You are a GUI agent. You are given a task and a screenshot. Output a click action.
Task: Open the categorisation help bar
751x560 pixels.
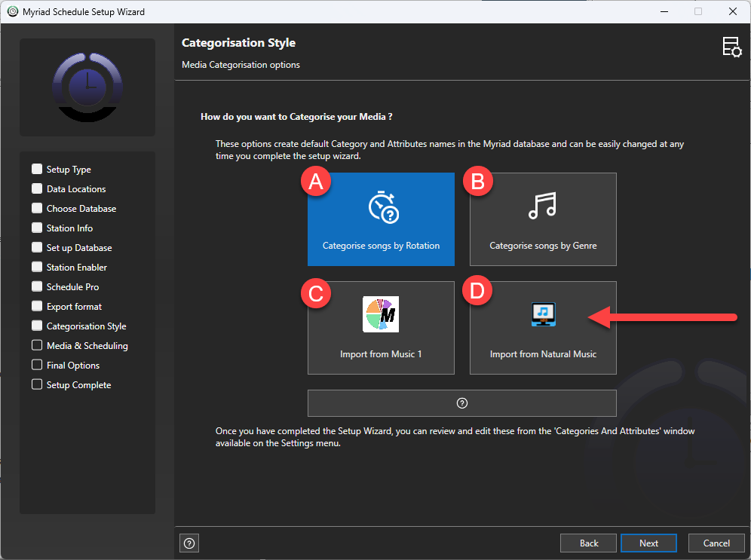pyautogui.click(x=461, y=403)
